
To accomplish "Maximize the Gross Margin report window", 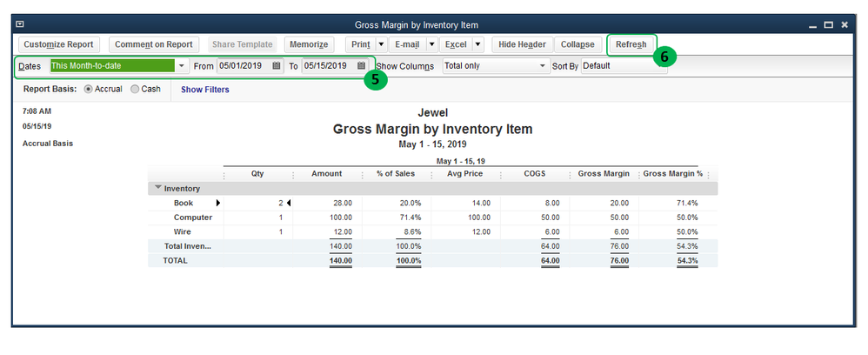I will click(x=828, y=25).
